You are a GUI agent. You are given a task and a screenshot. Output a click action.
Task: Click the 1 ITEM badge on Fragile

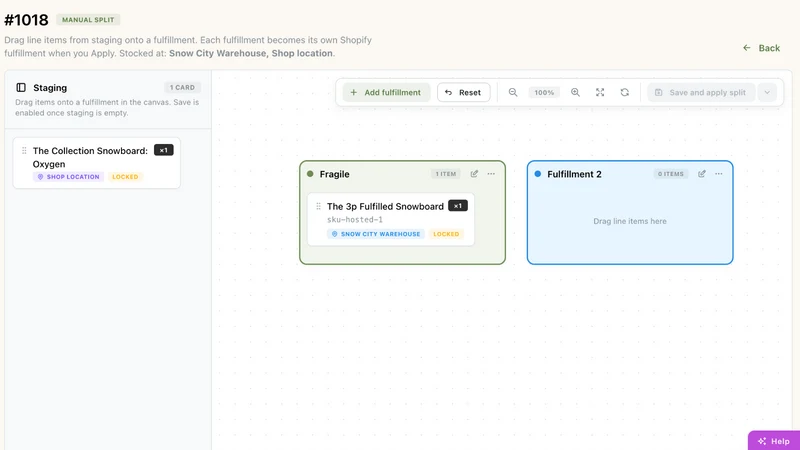(x=445, y=174)
